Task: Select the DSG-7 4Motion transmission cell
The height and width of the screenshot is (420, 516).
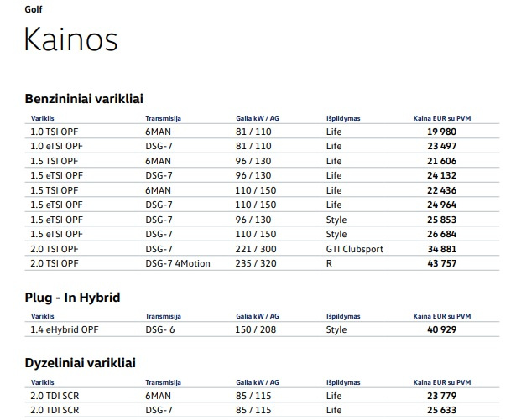Action: pos(178,263)
